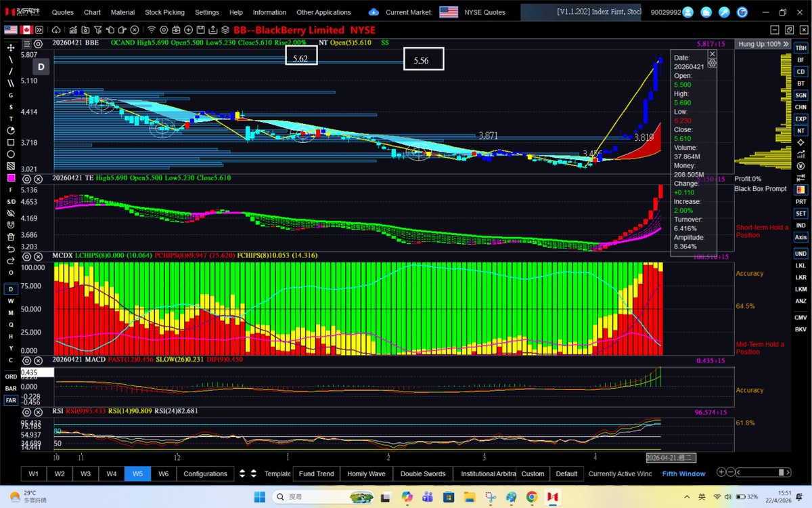Screen dimensions: 812x508
Task: Click the Configurations button
Action: (205, 473)
